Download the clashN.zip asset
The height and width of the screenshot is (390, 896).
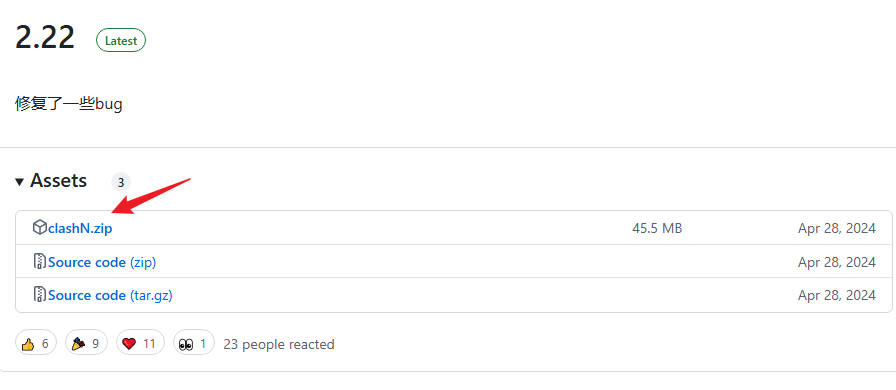(80, 228)
